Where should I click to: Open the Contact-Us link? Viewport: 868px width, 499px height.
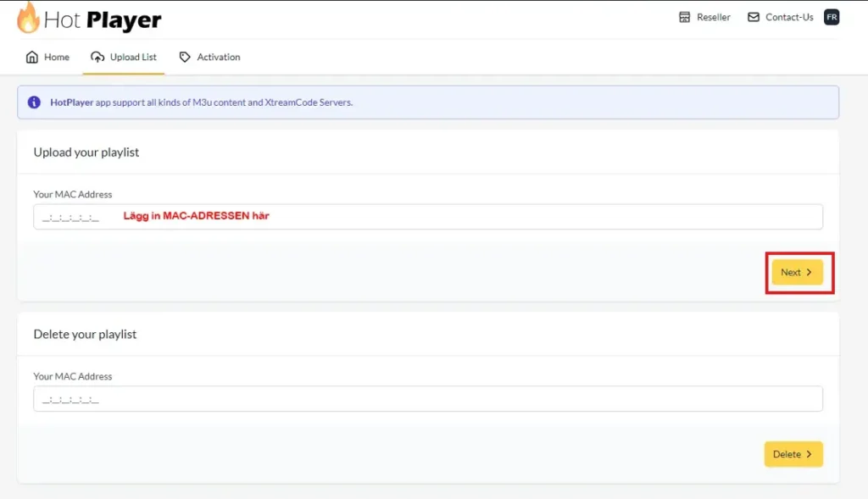point(789,17)
